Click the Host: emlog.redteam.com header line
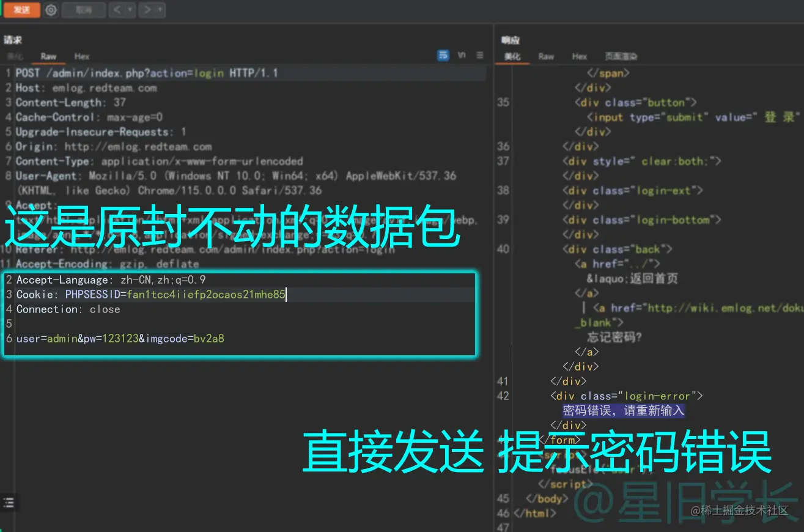Viewport: 804px width, 532px height. tap(86, 88)
